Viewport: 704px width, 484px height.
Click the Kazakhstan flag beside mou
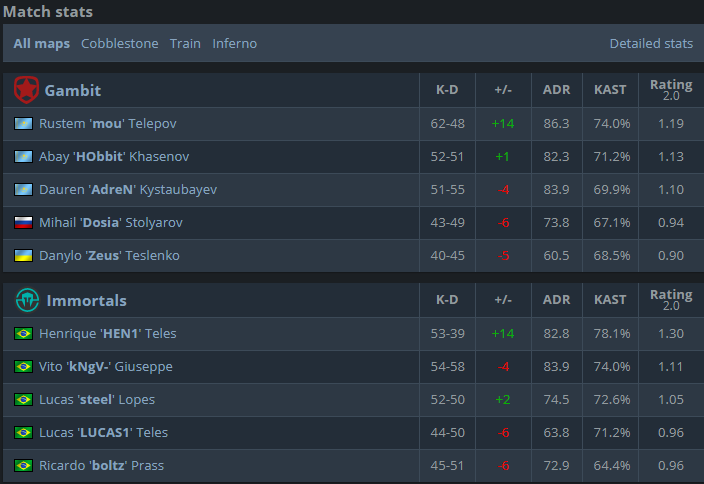point(23,123)
